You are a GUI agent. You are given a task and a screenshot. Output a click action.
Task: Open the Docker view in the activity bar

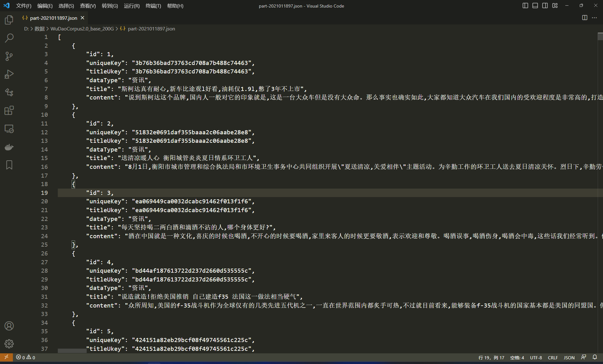(x=9, y=147)
